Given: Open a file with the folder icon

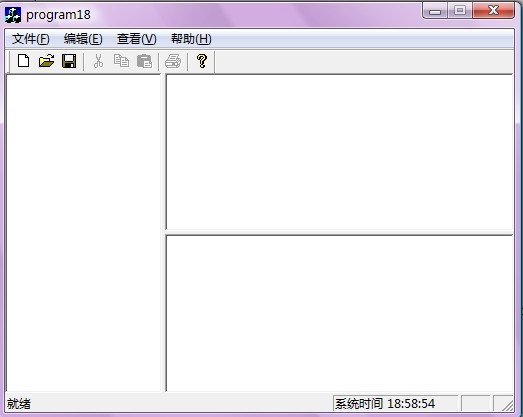Looking at the screenshot, I should [46, 61].
